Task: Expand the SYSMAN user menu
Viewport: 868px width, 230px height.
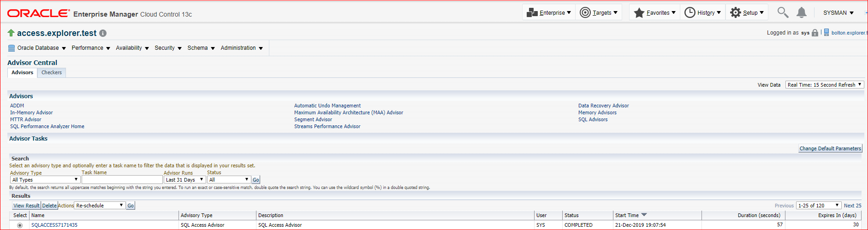Action: coord(838,13)
